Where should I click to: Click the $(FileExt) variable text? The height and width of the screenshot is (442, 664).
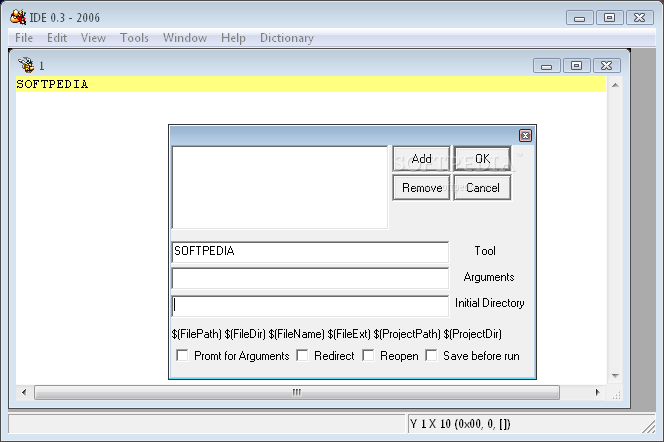(349, 334)
